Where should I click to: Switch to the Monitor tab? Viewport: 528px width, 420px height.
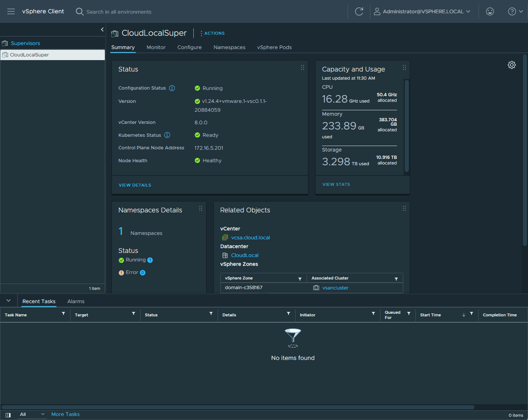click(156, 47)
